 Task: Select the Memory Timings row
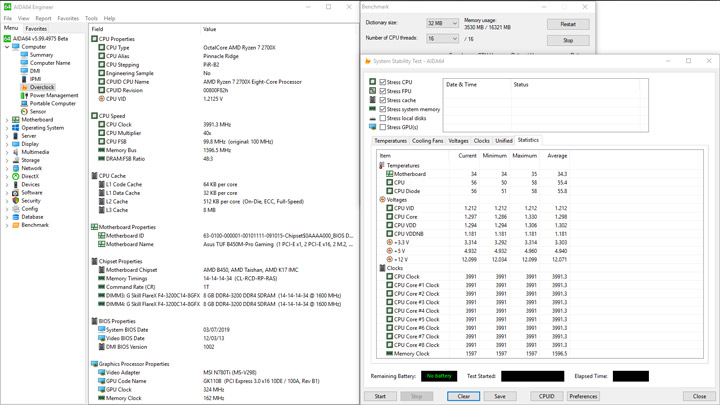(x=223, y=278)
